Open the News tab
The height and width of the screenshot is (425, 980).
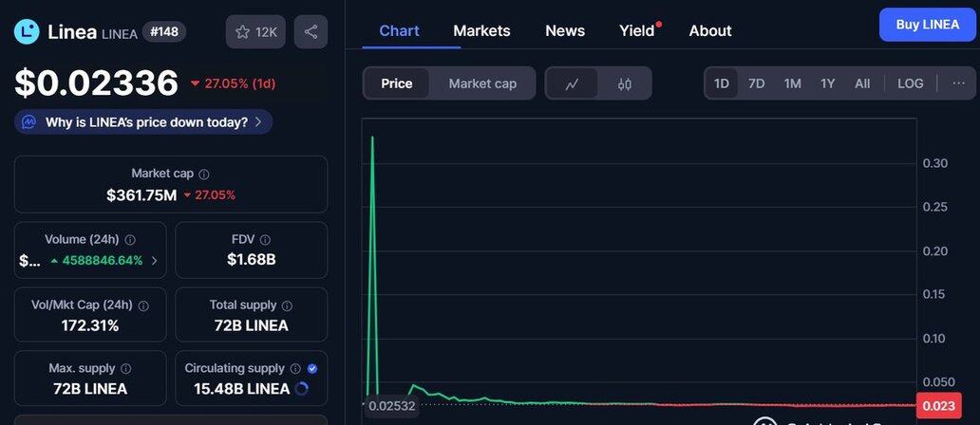coord(565,30)
